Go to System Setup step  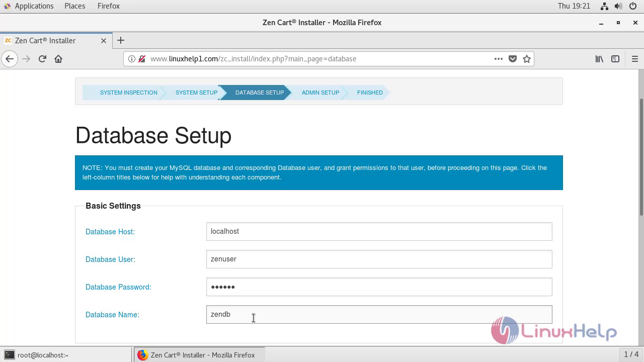(x=196, y=93)
